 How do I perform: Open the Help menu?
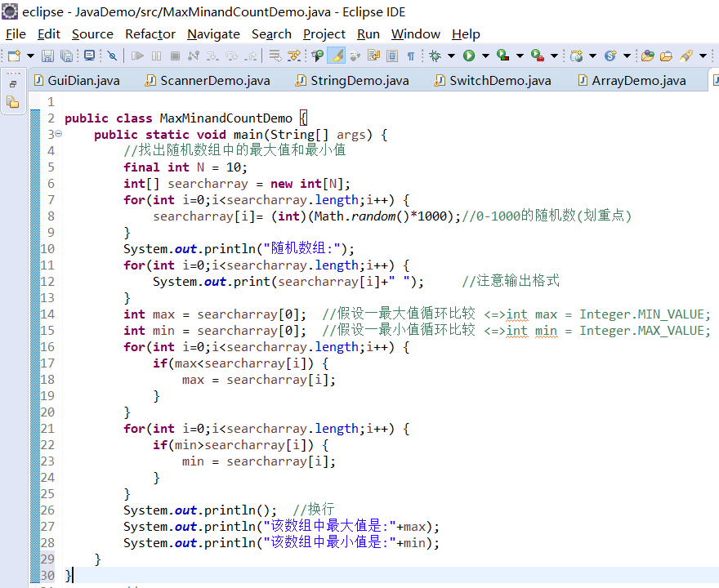click(466, 34)
